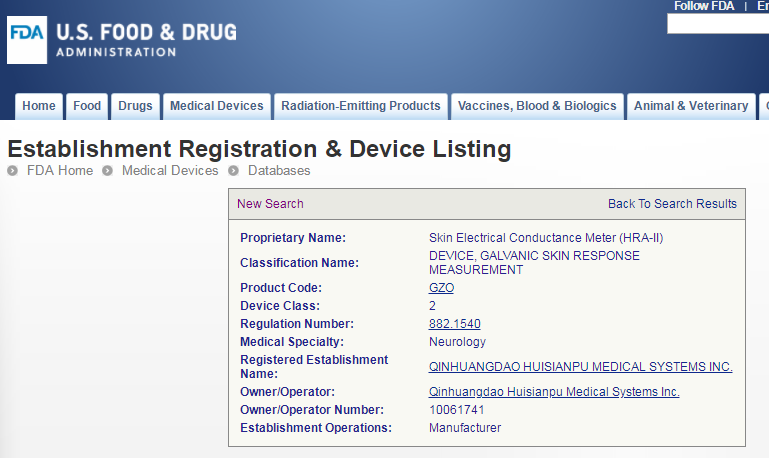The image size is (769, 458).
Task: Click the breadcrumb arrow icon before Medical Devices
Action: [x=107, y=171]
